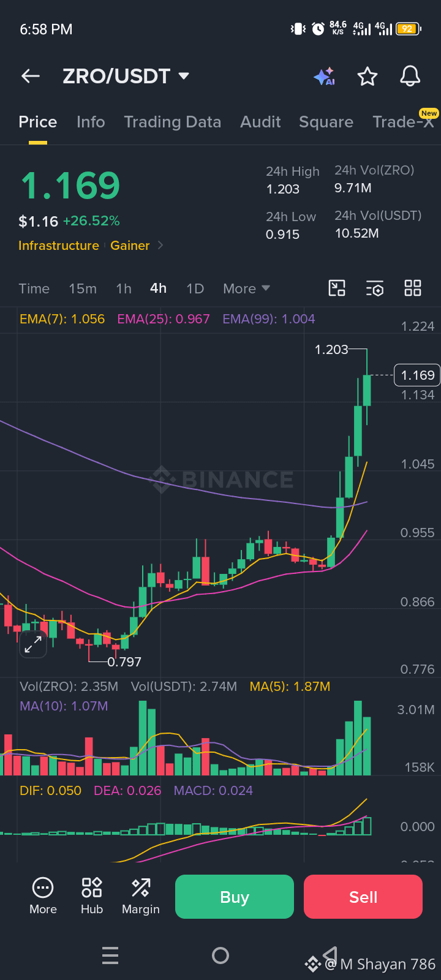Tap the current price tag 1.169 on axis
This screenshot has width=441, height=980.
click(x=417, y=375)
